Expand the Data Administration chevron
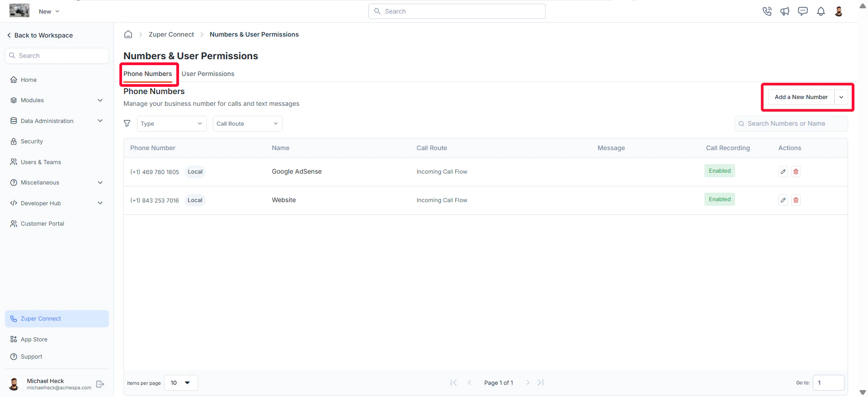 point(100,121)
